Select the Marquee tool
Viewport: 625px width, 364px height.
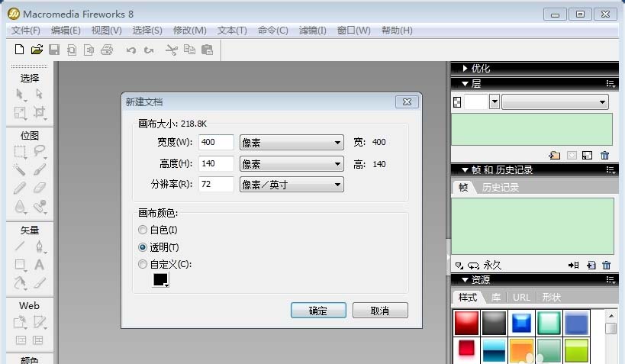click(20, 152)
